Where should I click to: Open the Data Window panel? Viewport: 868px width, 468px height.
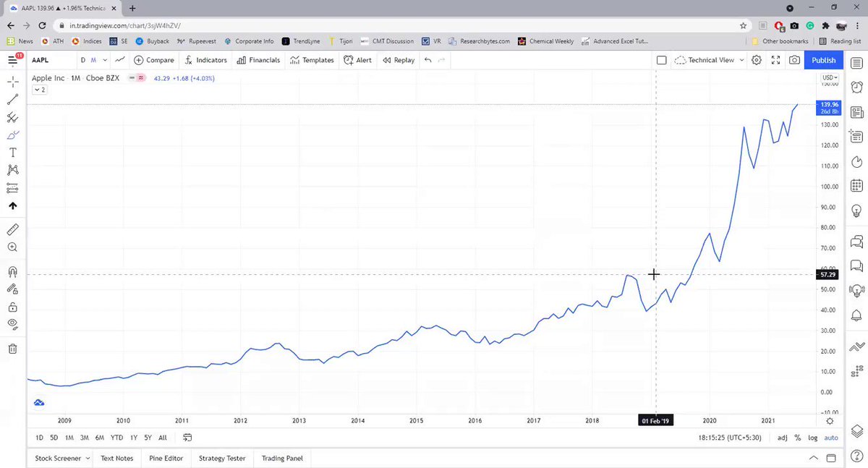point(857,136)
